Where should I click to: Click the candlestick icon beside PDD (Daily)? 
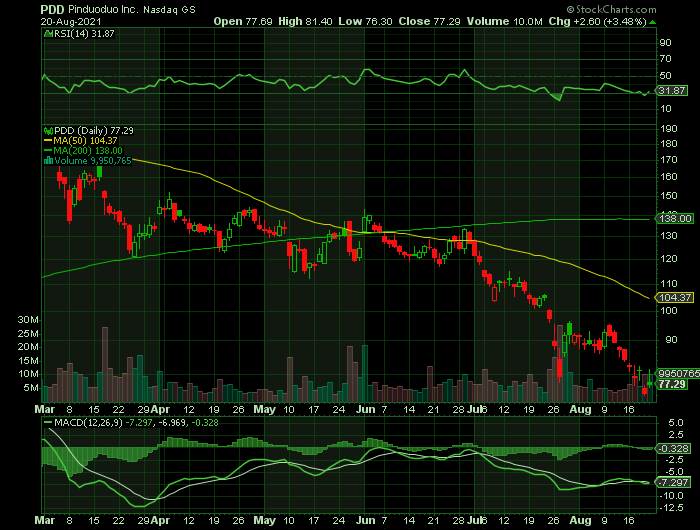click(48, 131)
